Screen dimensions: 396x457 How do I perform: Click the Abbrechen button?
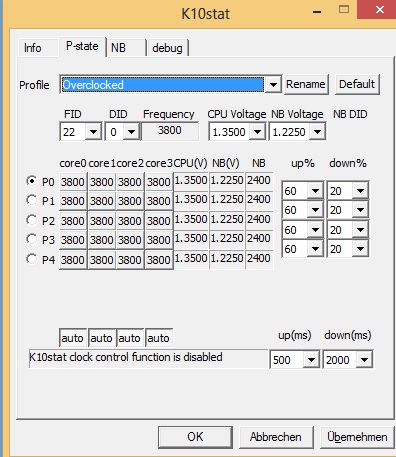[276, 437]
